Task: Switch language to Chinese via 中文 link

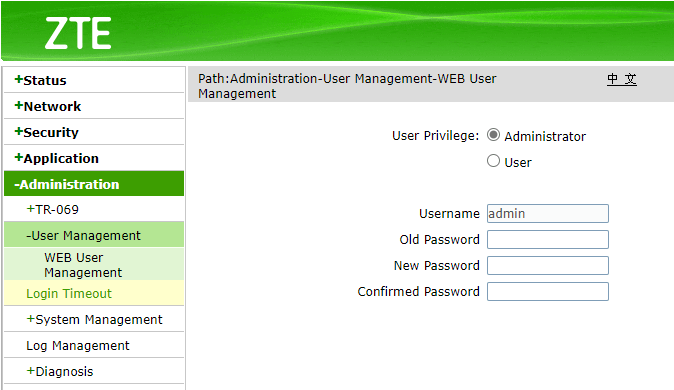Action: [x=622, y=79]
